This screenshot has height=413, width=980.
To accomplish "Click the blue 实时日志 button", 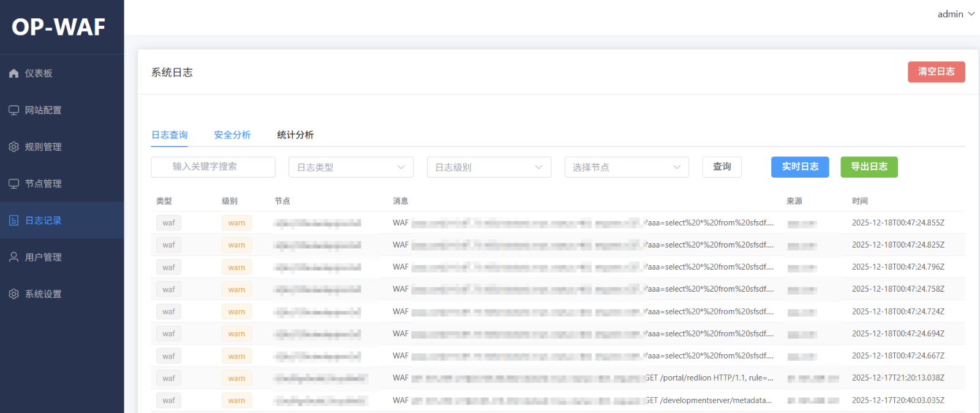I will click(x=799, y=167).
